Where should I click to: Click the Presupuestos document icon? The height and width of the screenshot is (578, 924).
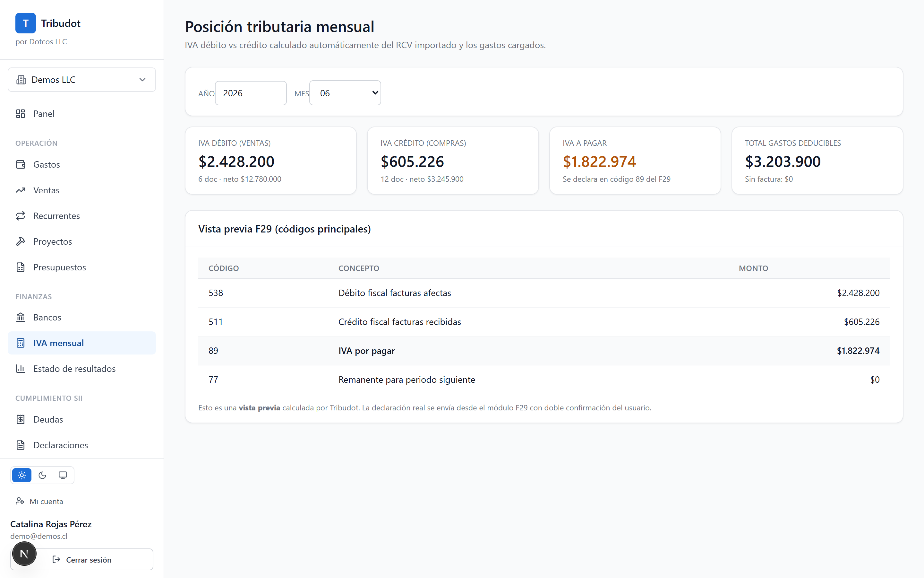21,267
